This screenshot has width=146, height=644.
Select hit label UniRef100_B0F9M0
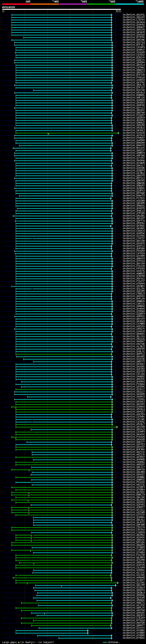coord(133,449)
